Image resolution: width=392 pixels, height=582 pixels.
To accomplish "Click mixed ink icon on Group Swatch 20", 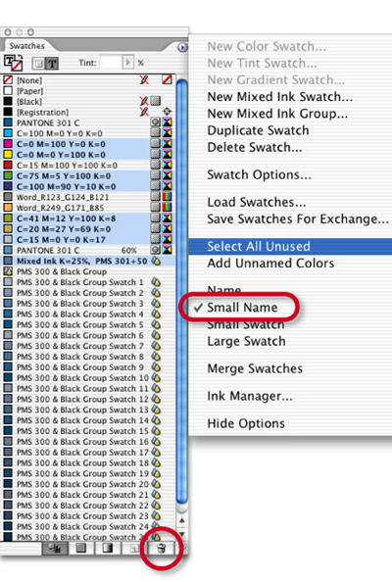I will (156, 484).
